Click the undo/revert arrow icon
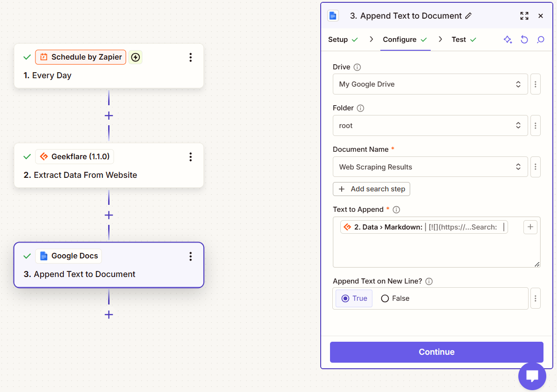This screenshot has height=392, width=557. 524,40
